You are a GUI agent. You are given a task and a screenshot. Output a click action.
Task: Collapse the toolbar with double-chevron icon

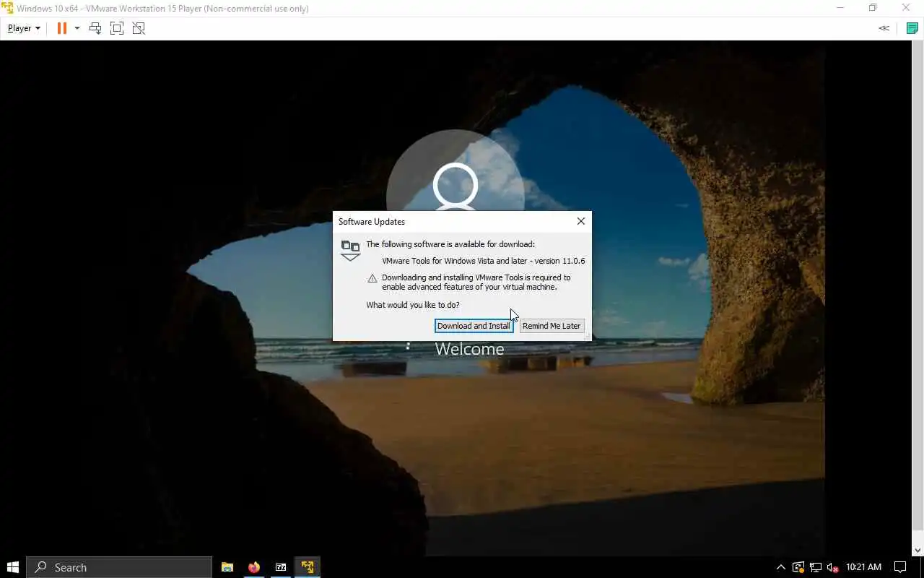click(884, 28)
